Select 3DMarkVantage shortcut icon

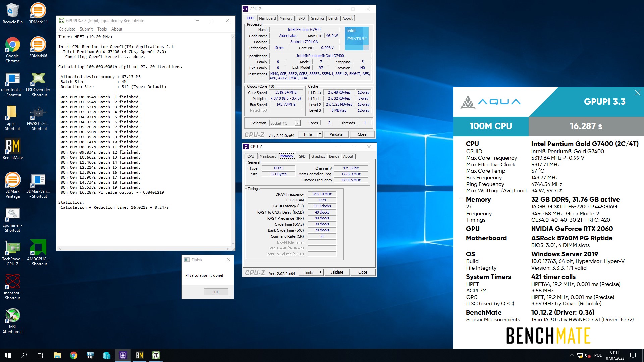click(38, 186)
